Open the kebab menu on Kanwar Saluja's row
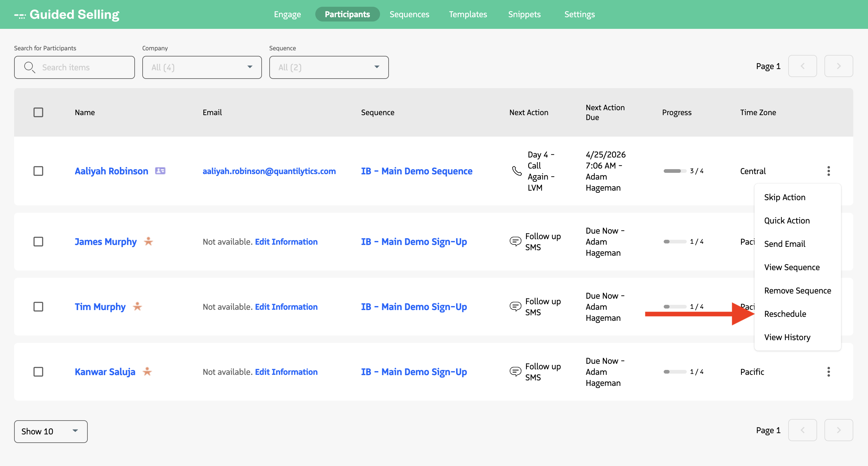The width and height of the screenshot is (868, 466). (829, 371)
